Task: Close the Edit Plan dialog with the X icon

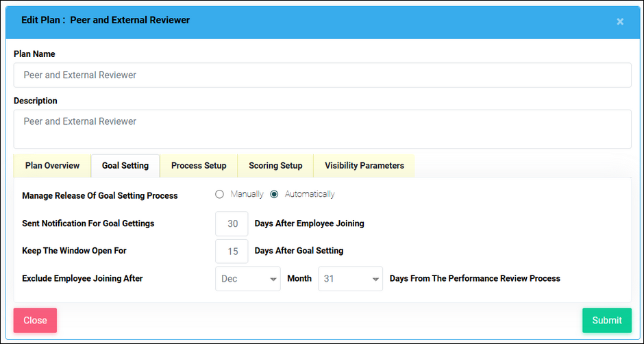Action: tap(619, 21)
